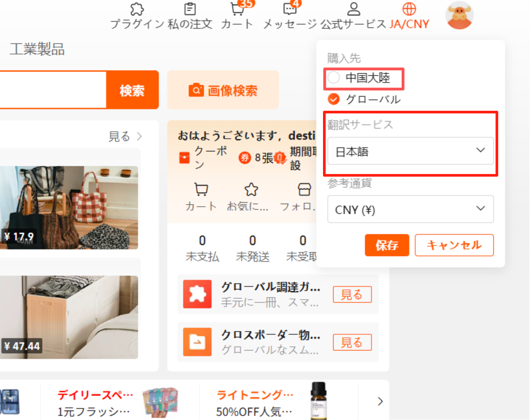Screen dimensions: 530x420
Task: Open the shopping cart in header
Action: (237, 9)
